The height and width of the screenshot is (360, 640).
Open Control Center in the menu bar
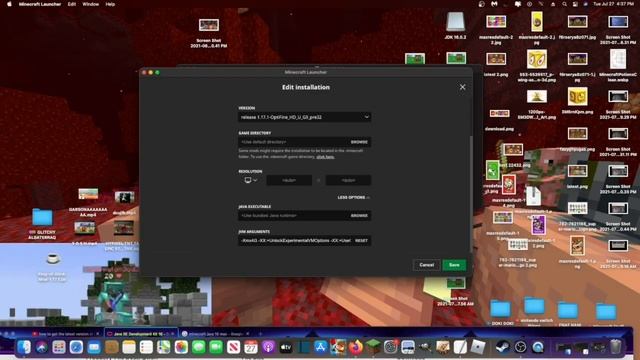(x=575, y=4)
